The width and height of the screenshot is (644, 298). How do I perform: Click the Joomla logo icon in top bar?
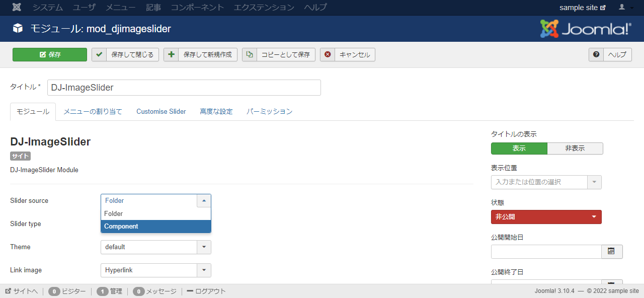pos(17,8)
